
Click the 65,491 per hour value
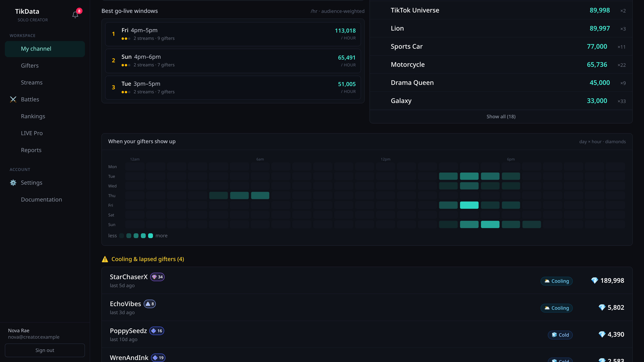click(x=347, y=58)
